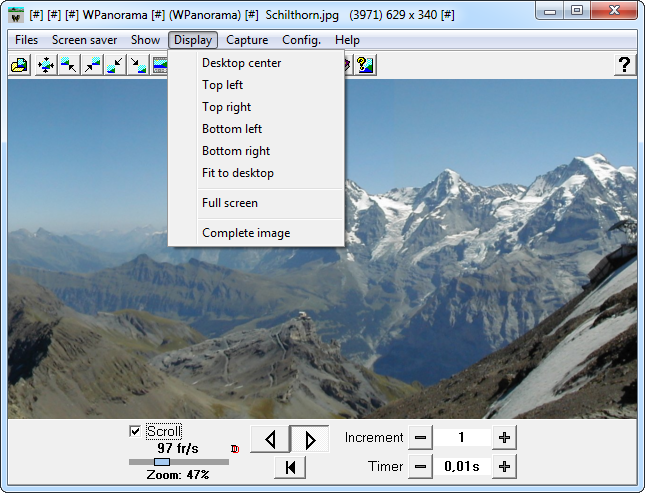The width and height of the screenshot is (645, 493).
Task: Click the bottom right position icon
Action: (x=138, y=65)
